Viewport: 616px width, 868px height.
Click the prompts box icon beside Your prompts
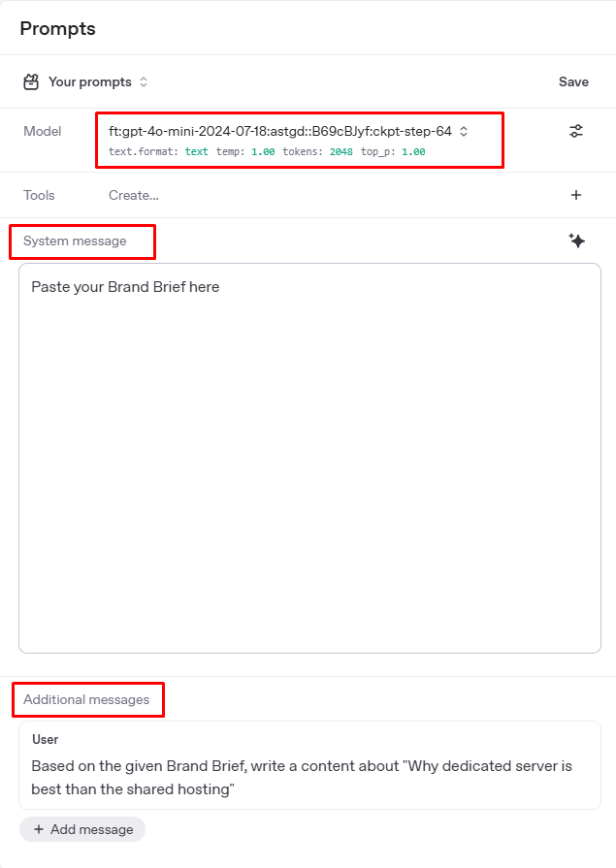pyautogui.click(x=31, y=81)
